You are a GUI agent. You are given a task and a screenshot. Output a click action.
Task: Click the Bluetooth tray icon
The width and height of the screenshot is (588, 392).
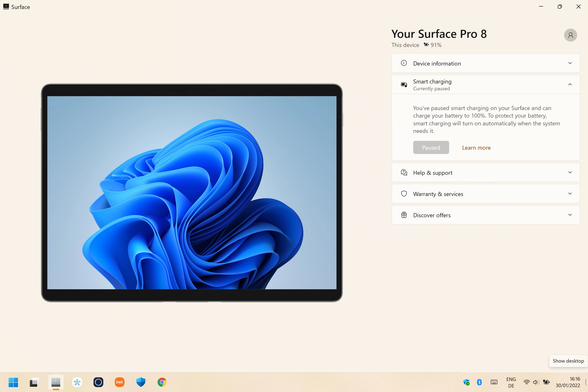tap(479, 382)
